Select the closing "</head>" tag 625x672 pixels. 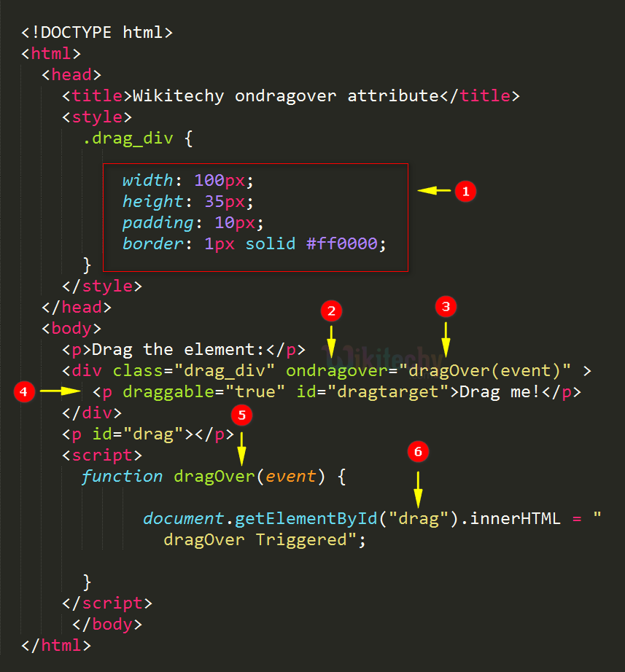pos(77,307)
